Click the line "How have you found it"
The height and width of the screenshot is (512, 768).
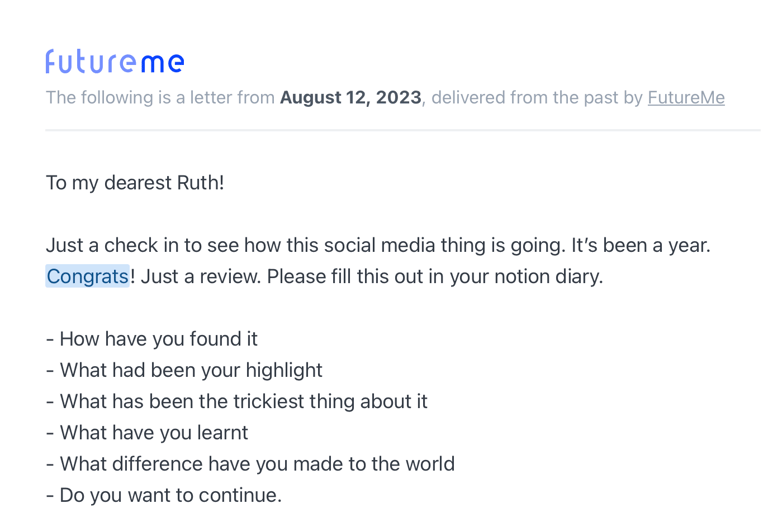click(152, 339)
